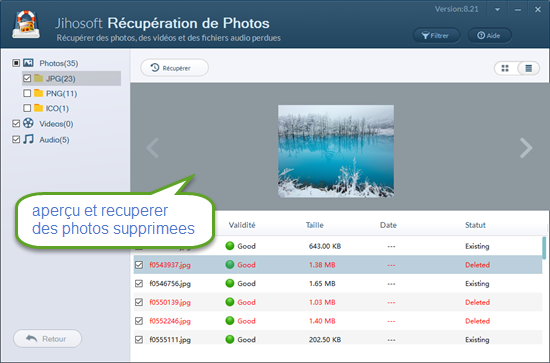Click the JPG folder icon
The height and width of the screenshot is (363, 550).
39,78
